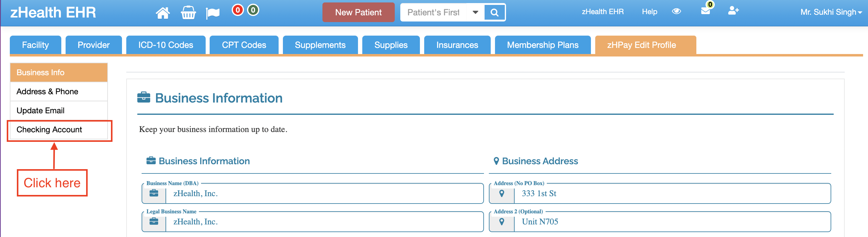Click the add user icon
Screen dimensions: 868x237
(x=733, y=11)
